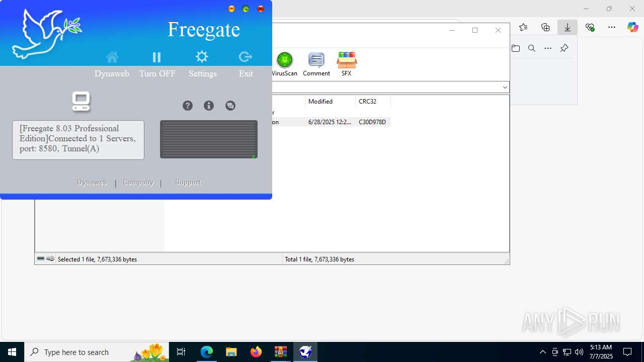This screenshot has width=644, height=362.
Task: Click the Freegate connection status box
Action: point(78,140)
